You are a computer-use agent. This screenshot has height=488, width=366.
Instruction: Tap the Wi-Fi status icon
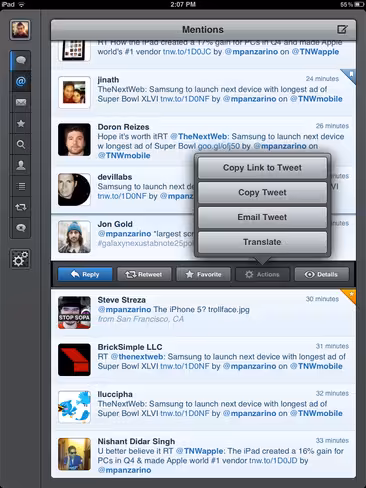point(22,4)
